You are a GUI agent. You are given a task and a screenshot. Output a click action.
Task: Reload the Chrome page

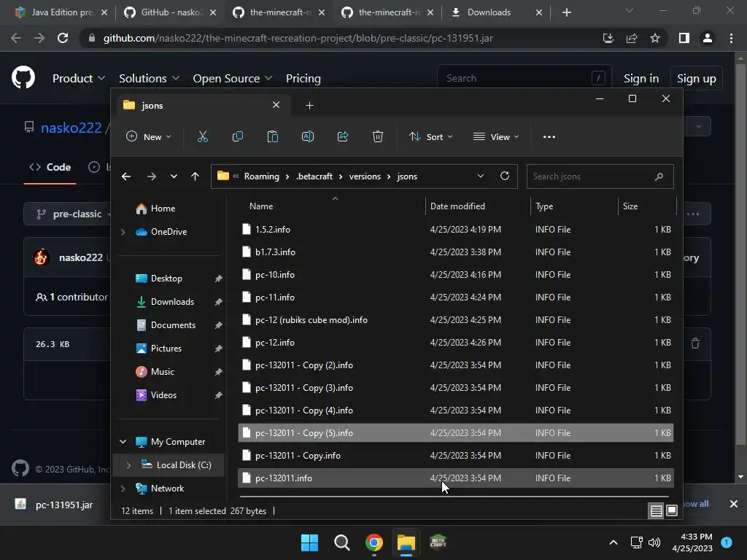click(x=63, y=38)
